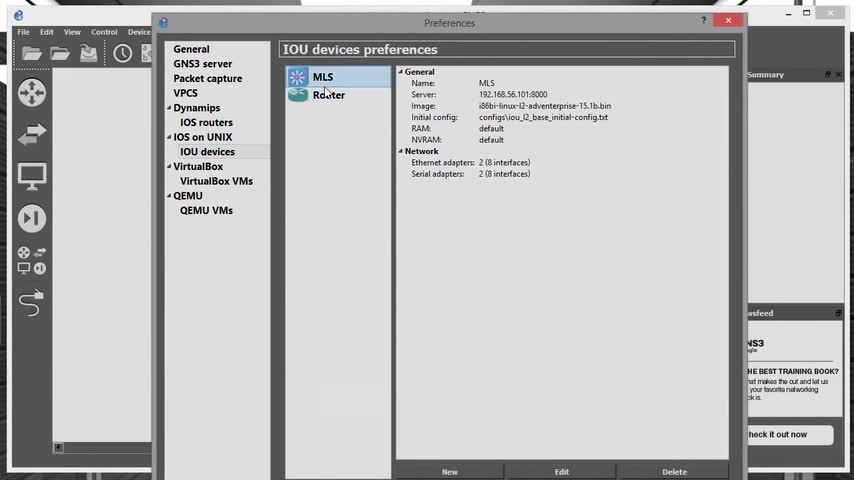Collapse the Network details group
The width and height of the screenshot is (854, 480).
click(x=400, y=151)
